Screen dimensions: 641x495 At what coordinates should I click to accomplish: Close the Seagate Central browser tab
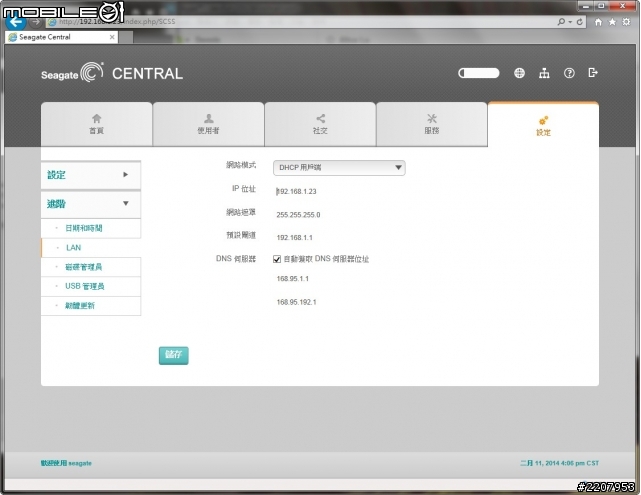(x=112, y=37)
